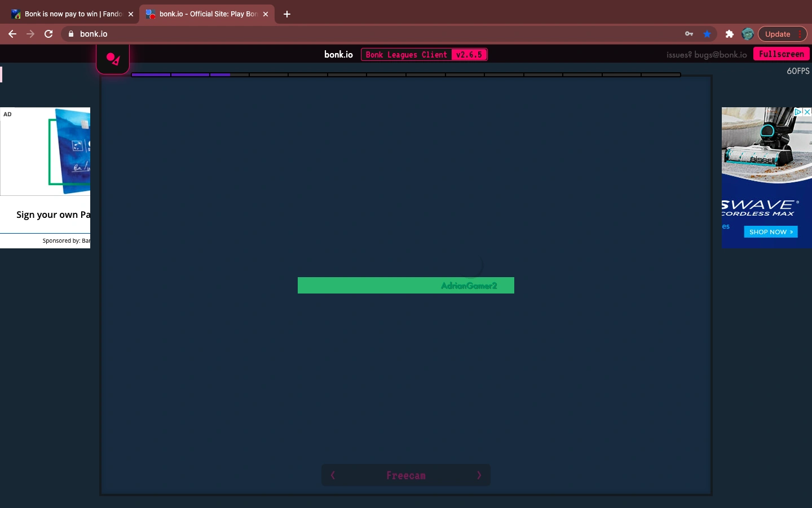Click the 60FPS counter
Image resolution: width=812 pixels, height=508 pixels.
point(798,71)
